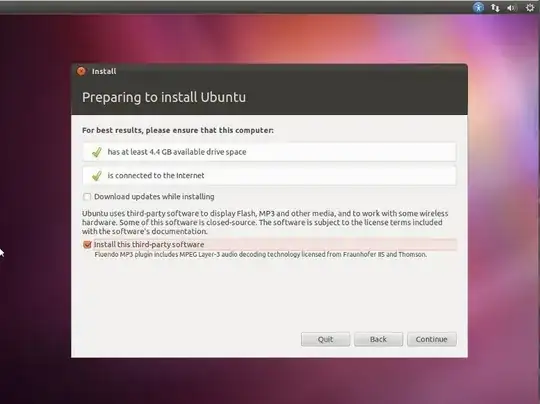The width and height of the screenshot is (540, 404).
Task: Click the 'Preparing to install Ubuntu' heading
Action: (x=164, y=97)
